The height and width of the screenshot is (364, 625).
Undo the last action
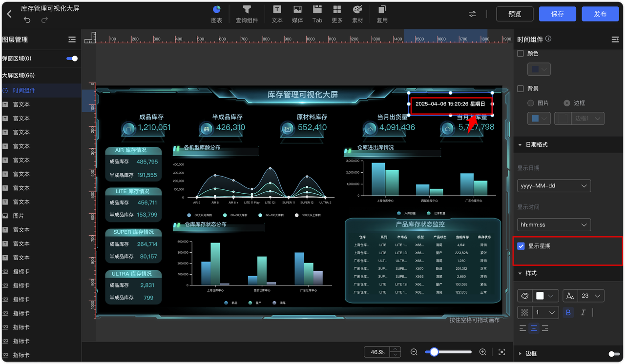click(27, 20)
